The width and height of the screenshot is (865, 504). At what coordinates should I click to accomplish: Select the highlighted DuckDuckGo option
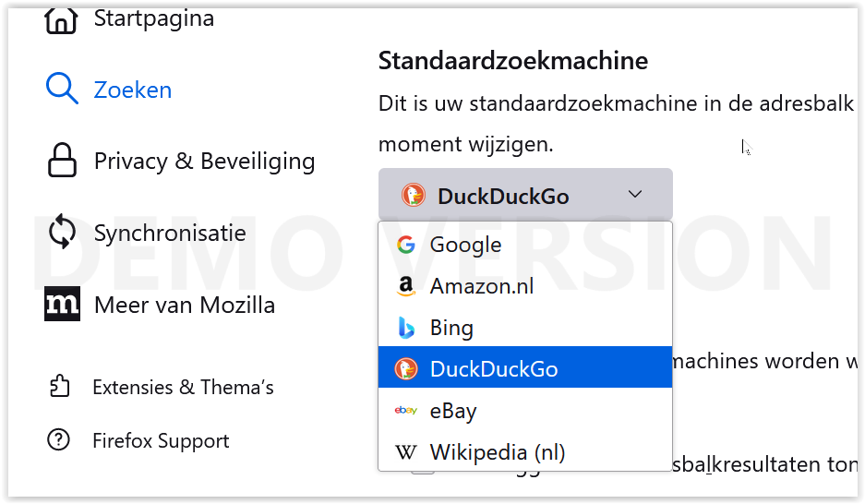[x=525, y=367]
